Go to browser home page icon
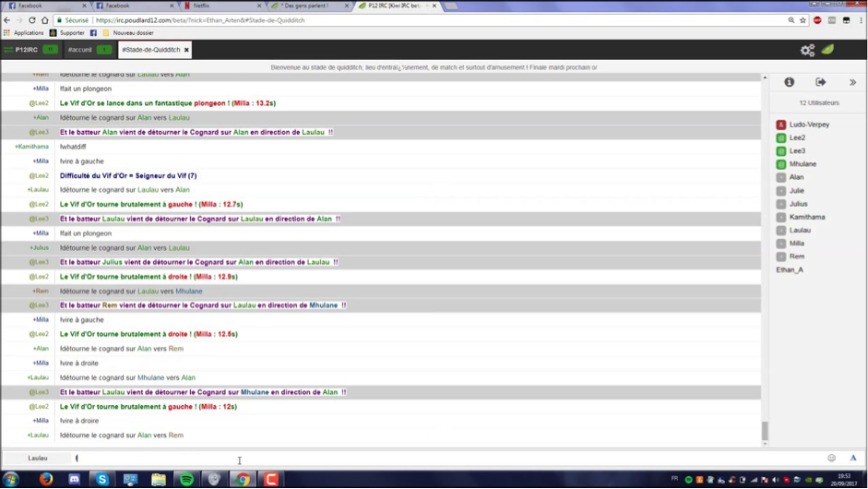Image resolution: width=868 pixels, height=489 pixels. click(x=45, y=20)
